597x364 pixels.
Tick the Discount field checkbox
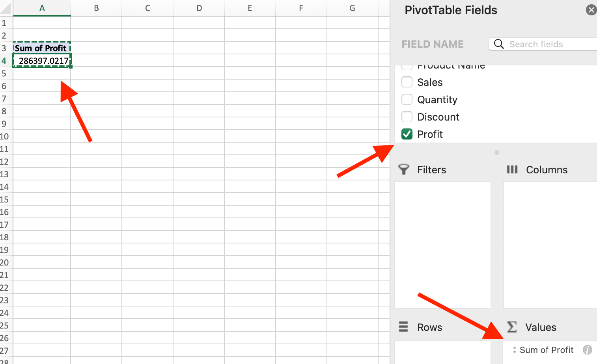[407, 117]
